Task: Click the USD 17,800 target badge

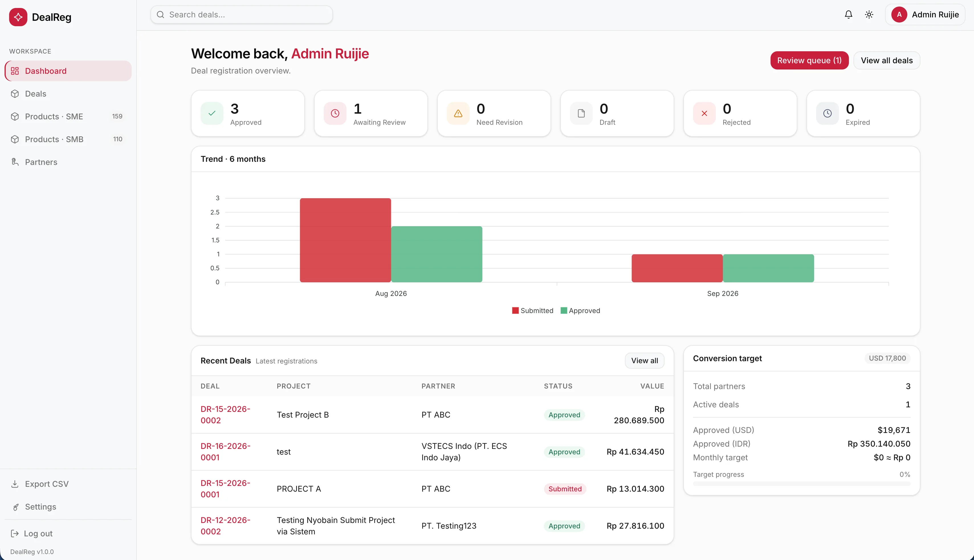Action: point(887,358)
